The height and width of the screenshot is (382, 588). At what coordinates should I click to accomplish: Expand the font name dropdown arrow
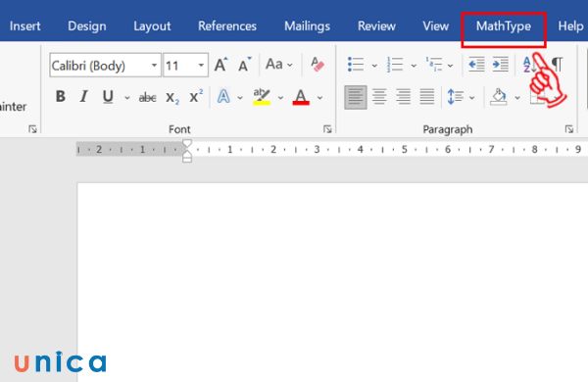click(x=154, y=66)
